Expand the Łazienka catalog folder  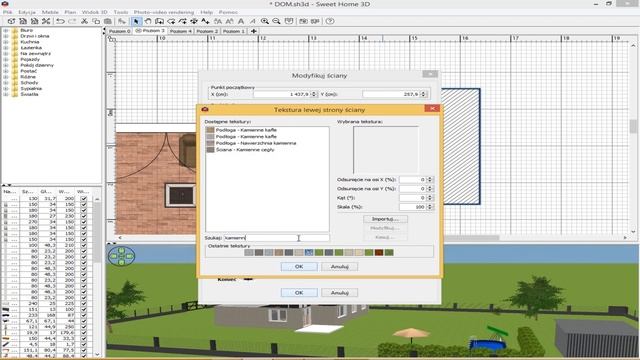(6, 48)
